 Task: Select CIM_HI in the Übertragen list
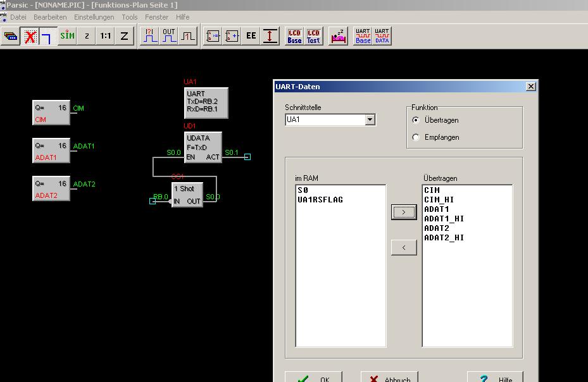pos(439,200)
